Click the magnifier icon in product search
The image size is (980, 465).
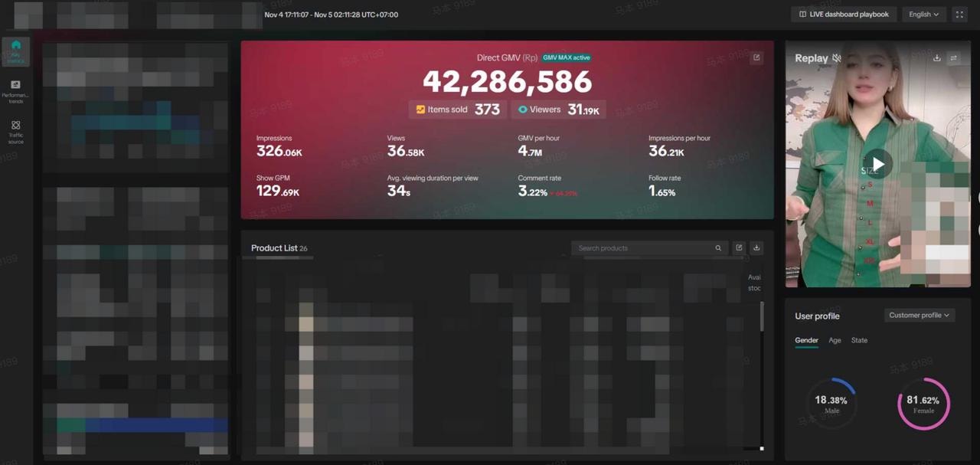[x=718, y=248]
